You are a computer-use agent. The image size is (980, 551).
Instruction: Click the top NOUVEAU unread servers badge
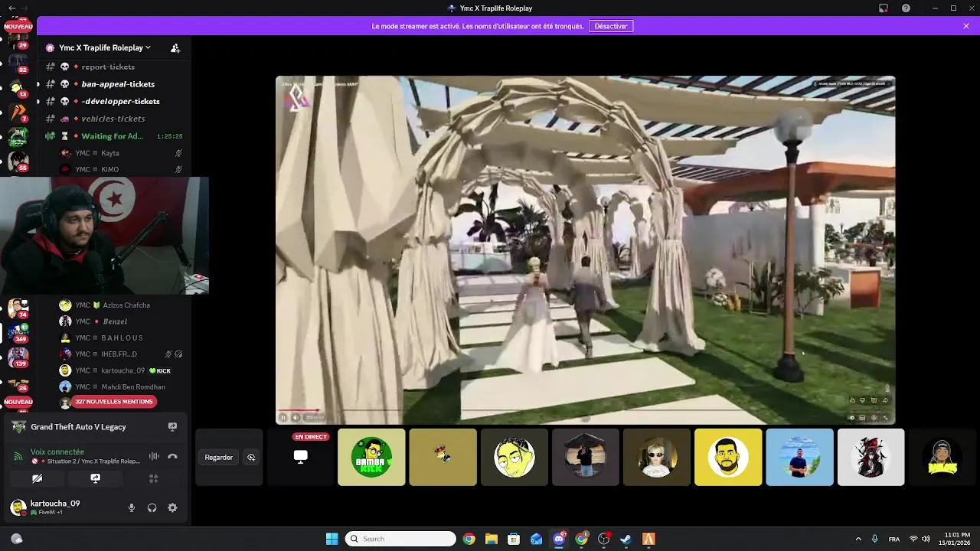click(18, 27)
